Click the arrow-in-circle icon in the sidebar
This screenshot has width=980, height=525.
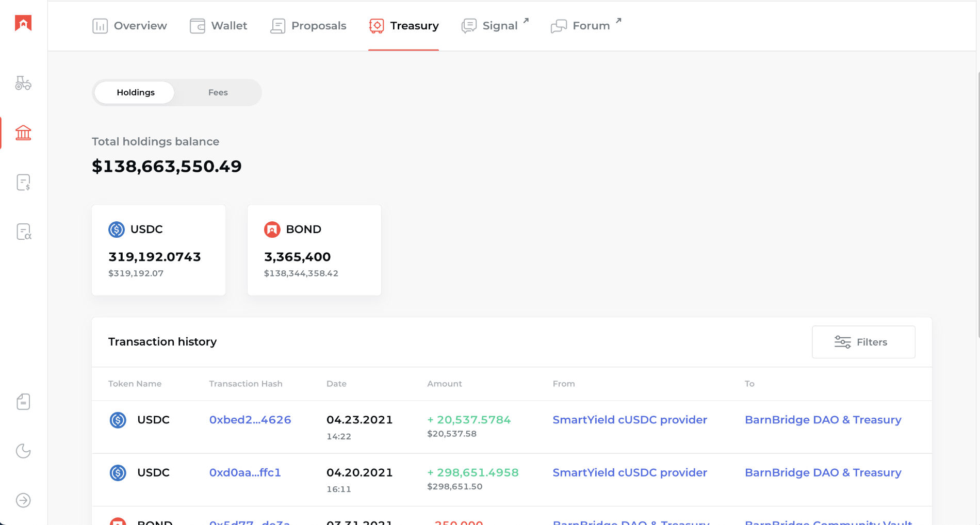pos(23,500)
